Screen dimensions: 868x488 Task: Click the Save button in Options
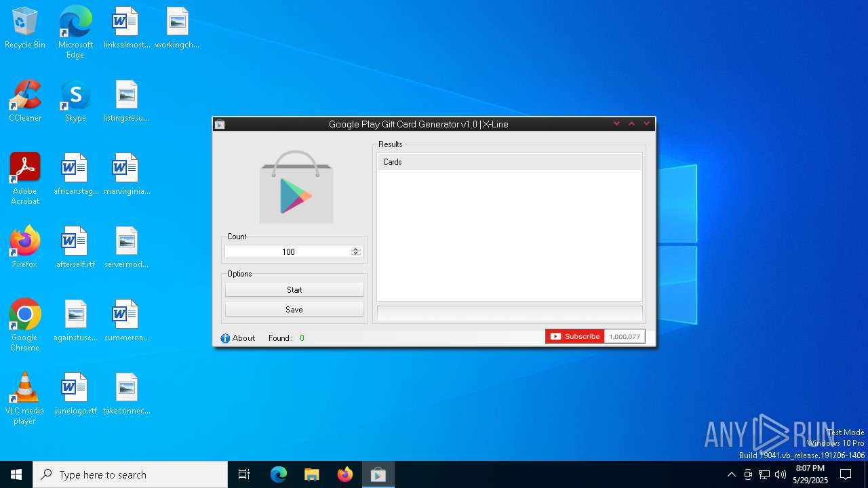(x=294, y=310)
